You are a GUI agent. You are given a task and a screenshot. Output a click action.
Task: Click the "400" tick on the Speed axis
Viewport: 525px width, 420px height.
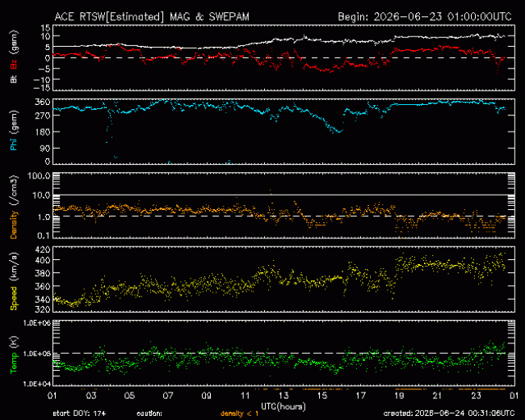[42, 260]
